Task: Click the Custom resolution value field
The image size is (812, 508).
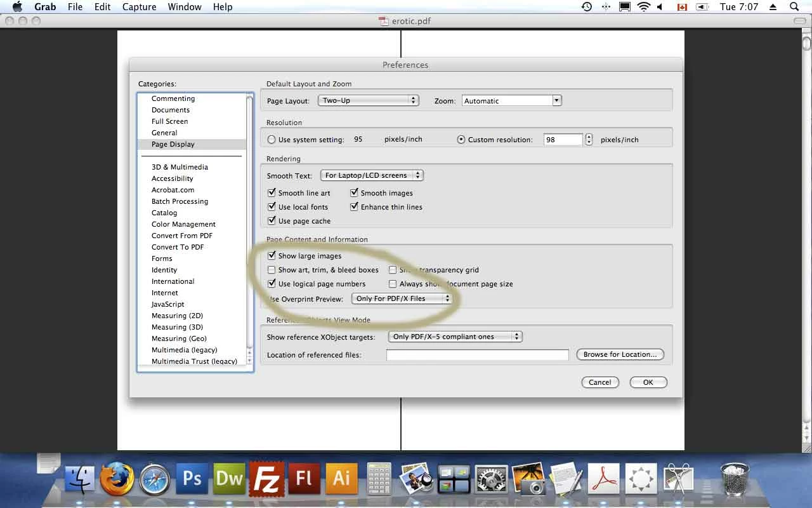Action: tap(563, 140)
